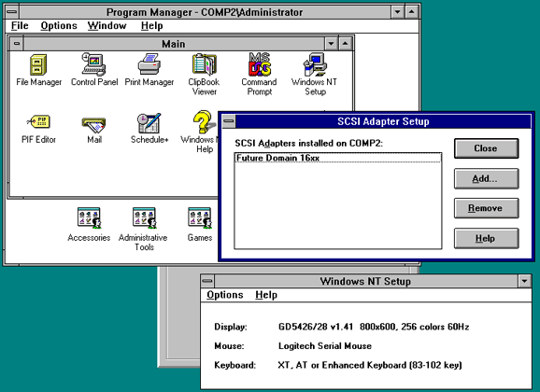
Task: Click the Windows NT Setup title bar
Action: click(x=366, y=281)
